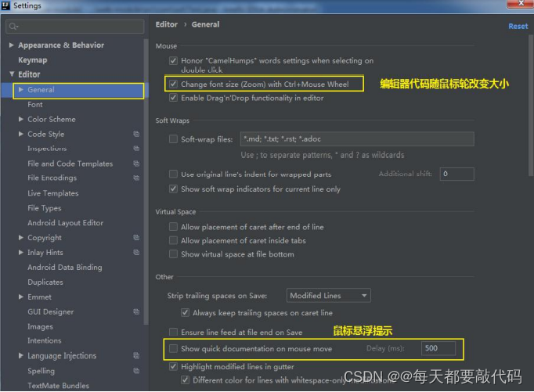Select File Types entry
Viewport: 534px width, 392px height.
45,208
